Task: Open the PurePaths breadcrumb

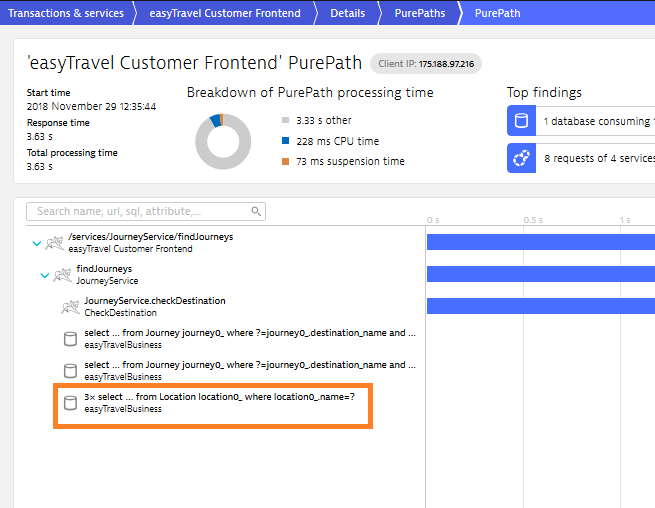Action: (x=419, y=13)
